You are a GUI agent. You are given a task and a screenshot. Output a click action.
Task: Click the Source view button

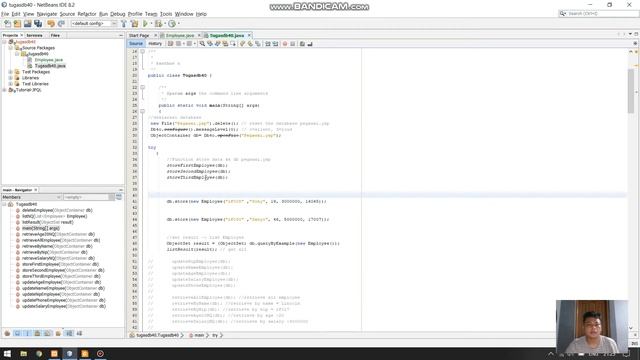pos(136,43)
